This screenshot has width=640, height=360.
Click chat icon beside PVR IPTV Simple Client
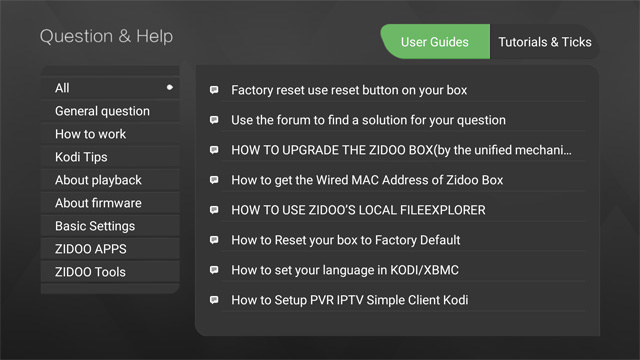[x=214, y=300]
